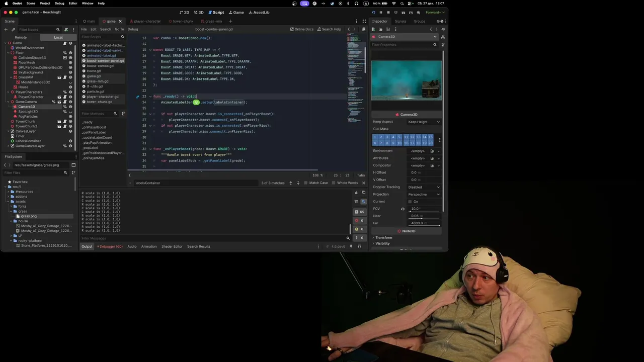The image size is (644, 362).
Task: Adjust the Near slider
Action: click(x=424, y=218)
